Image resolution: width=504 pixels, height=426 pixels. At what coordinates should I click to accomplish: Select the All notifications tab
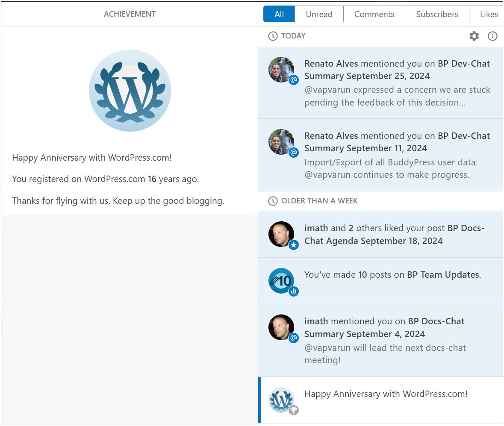point(279,14)
